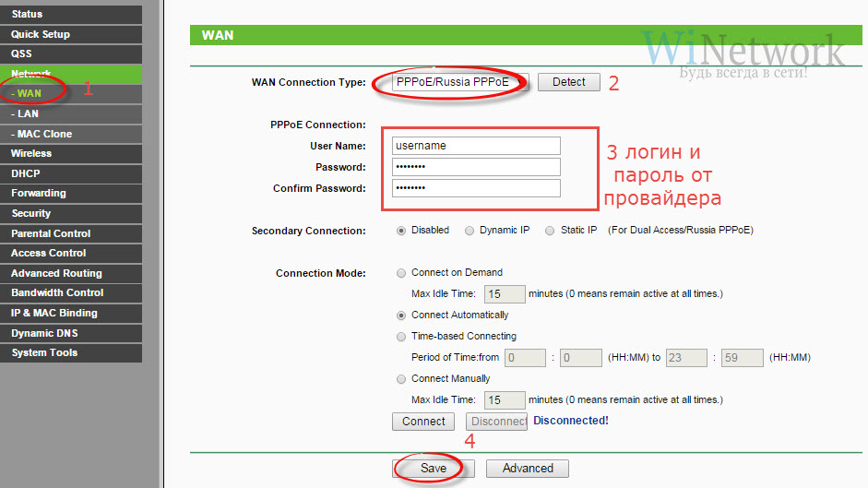Click Max Idle Time field under Connect on Demand

[x=505, y=294]
